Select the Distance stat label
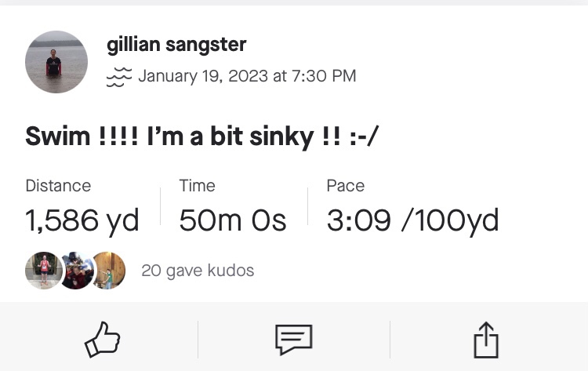The image size is (588, 371). coord(58,186)
